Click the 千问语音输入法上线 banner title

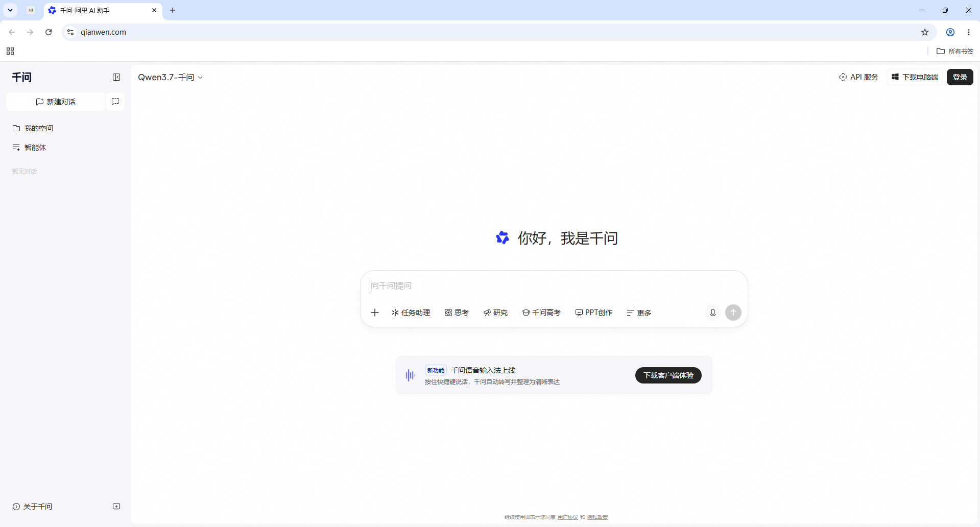coord(483,370)
